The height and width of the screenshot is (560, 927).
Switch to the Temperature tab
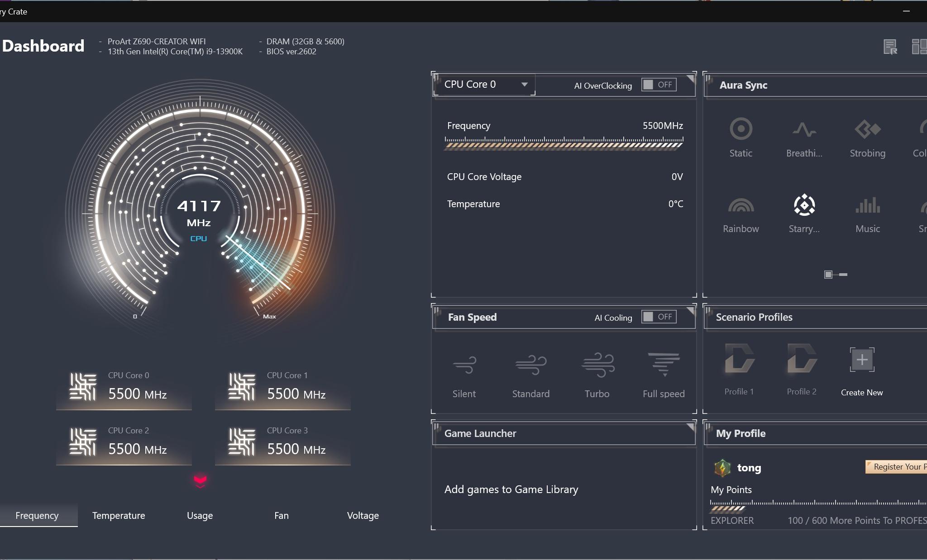(x=119, y=515)
